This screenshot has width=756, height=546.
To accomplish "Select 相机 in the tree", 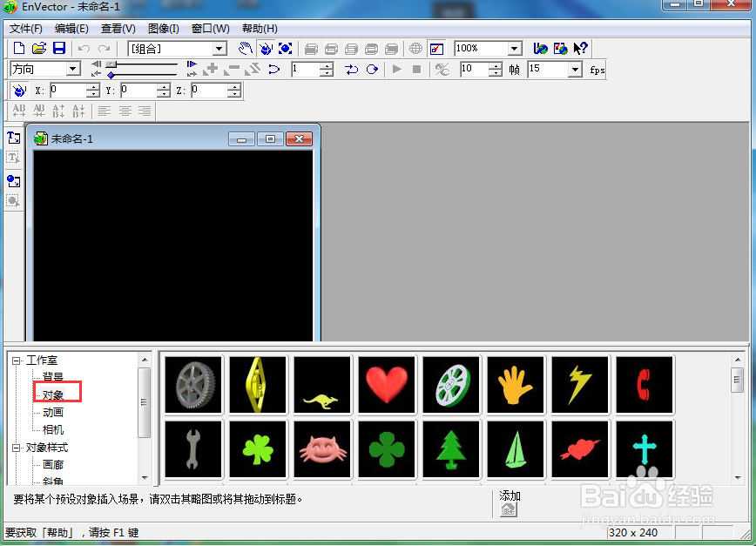I will [53, 429].
